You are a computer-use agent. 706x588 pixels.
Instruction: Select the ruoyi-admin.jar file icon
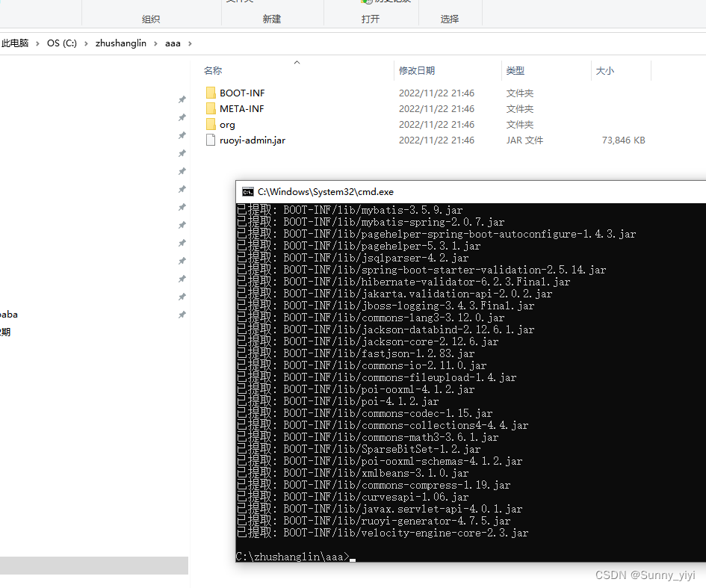click(x=211, y=140)
